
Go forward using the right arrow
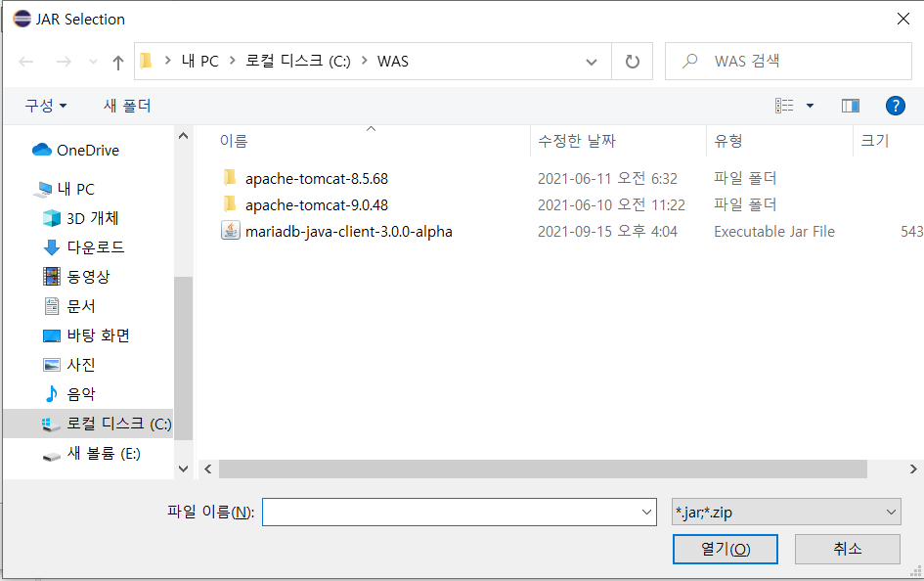pyautogui.click(x=64, y=62)
